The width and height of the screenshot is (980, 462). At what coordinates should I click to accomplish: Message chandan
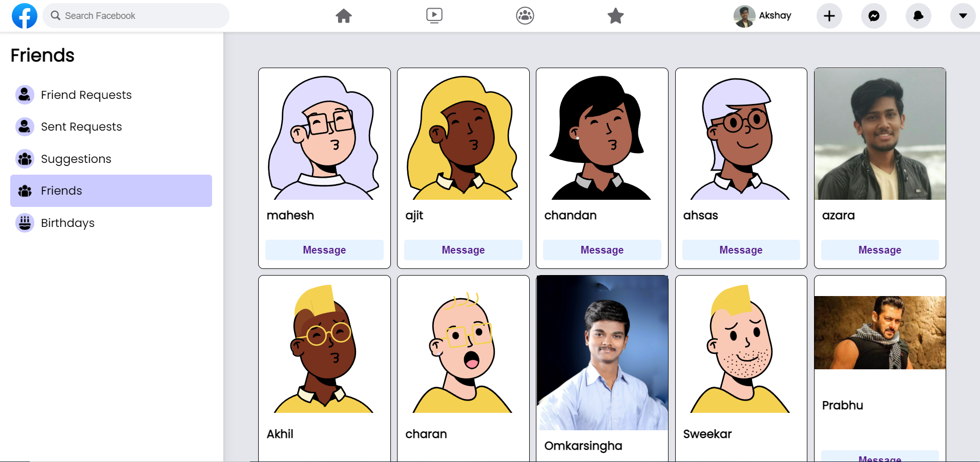click(602, 250)
